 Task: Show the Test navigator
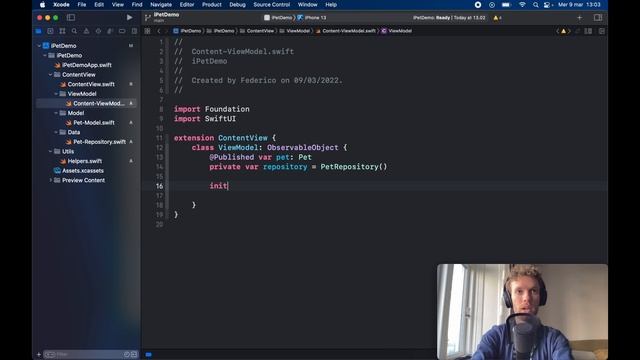[98, 31]
